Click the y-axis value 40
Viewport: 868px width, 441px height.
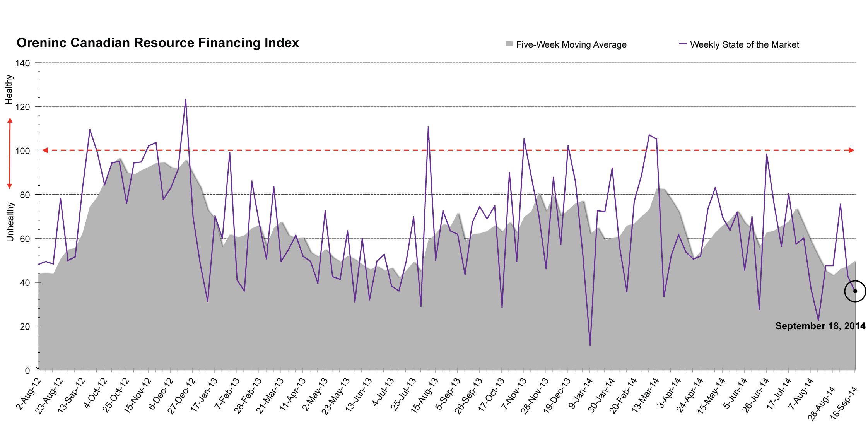pyautogui.click(x=25, y=283)
